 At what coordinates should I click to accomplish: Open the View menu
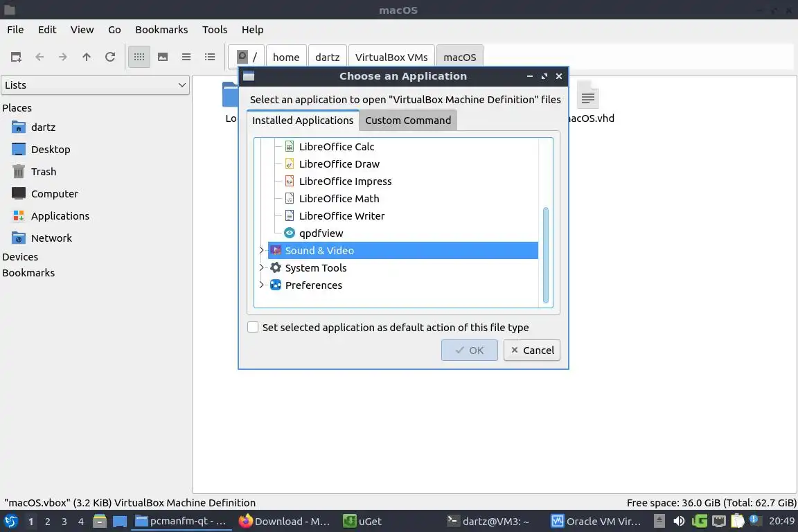[x=82, y=30]
